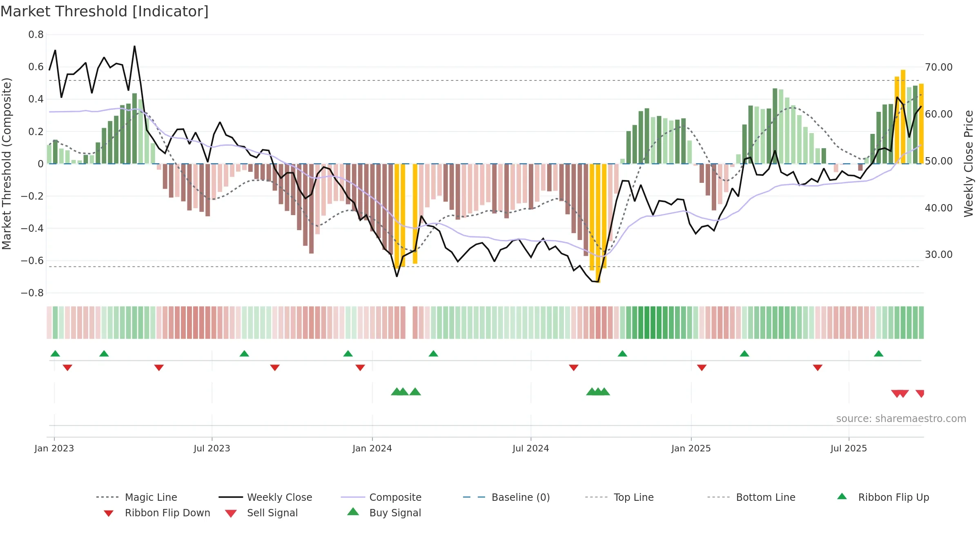This screenshot has height=551, width=980.
Task: Toggle the Ribbon Flip Down legend entry
Action: pos(157,513)
